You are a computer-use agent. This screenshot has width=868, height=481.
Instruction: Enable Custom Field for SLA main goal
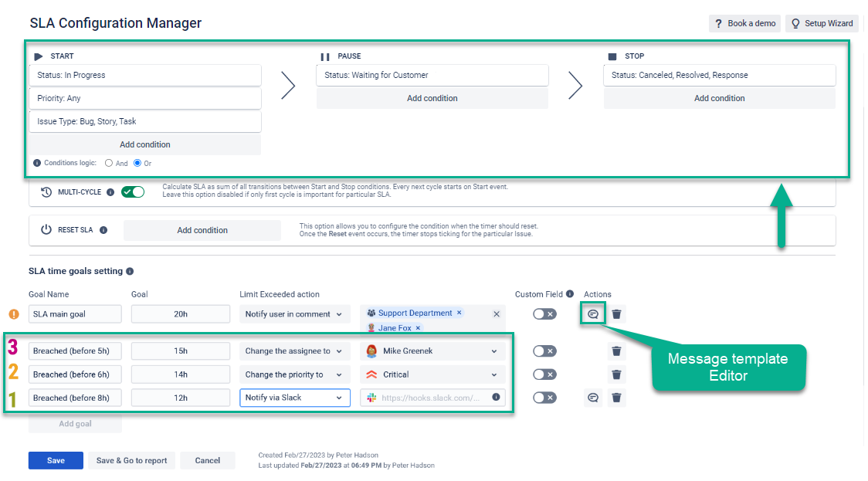(x=544, y=314)
